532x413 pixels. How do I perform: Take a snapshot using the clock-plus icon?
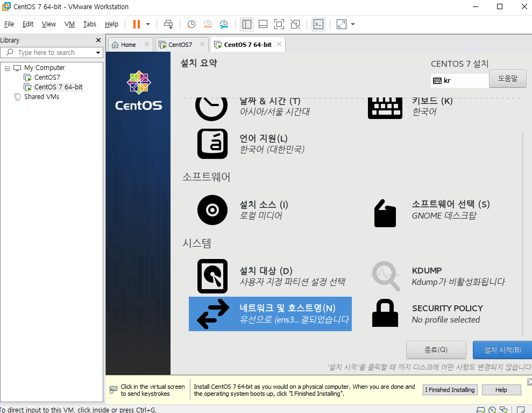click(191, 24)
